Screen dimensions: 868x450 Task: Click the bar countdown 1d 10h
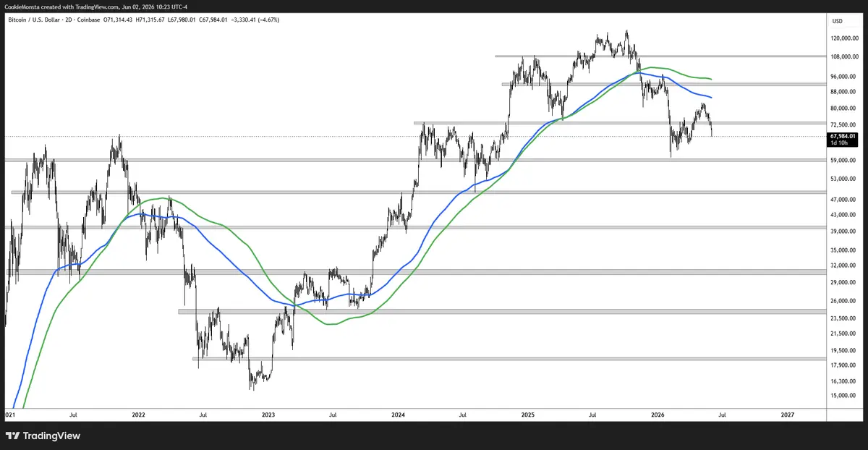click(839, 143)
